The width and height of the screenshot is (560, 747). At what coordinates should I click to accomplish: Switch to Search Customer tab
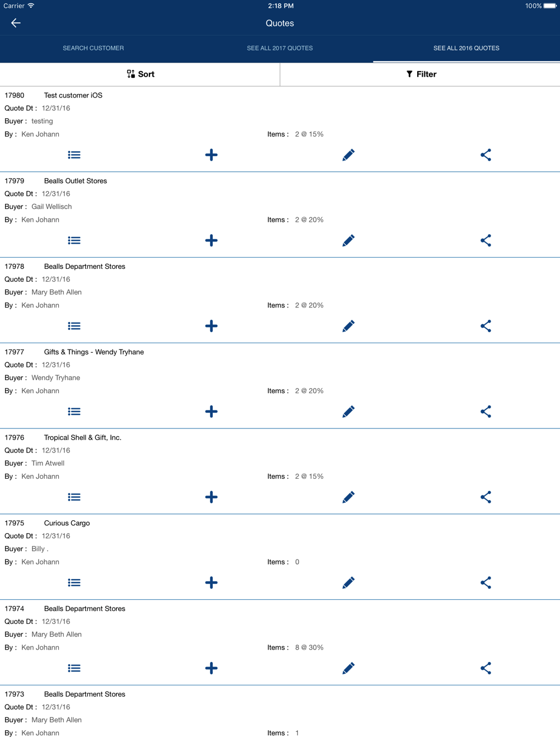94,48
